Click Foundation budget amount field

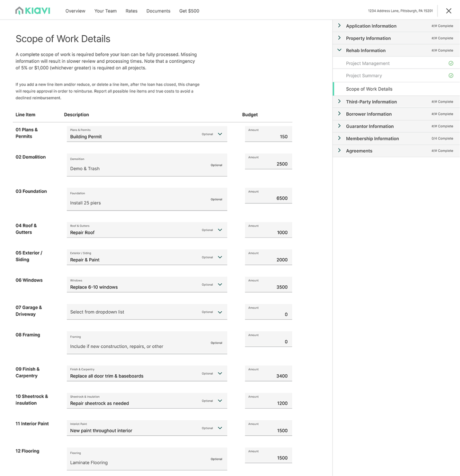click(x=268, y=196)
